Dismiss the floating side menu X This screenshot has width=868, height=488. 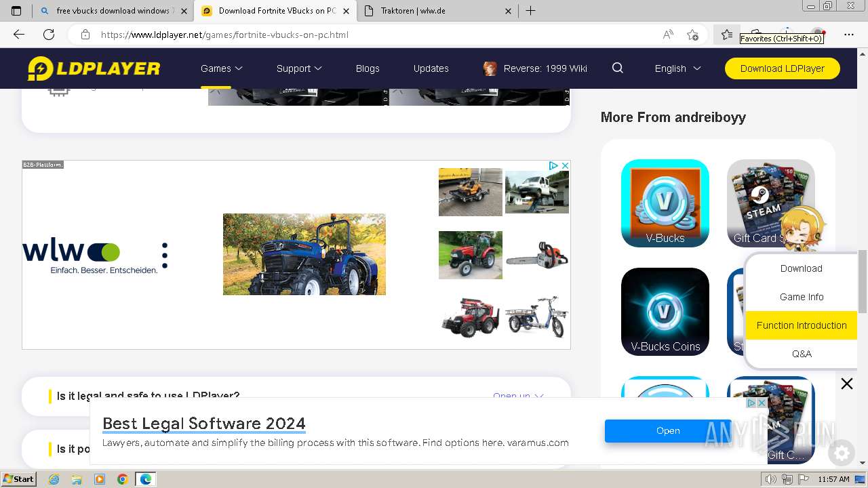[x=847, y=384]
